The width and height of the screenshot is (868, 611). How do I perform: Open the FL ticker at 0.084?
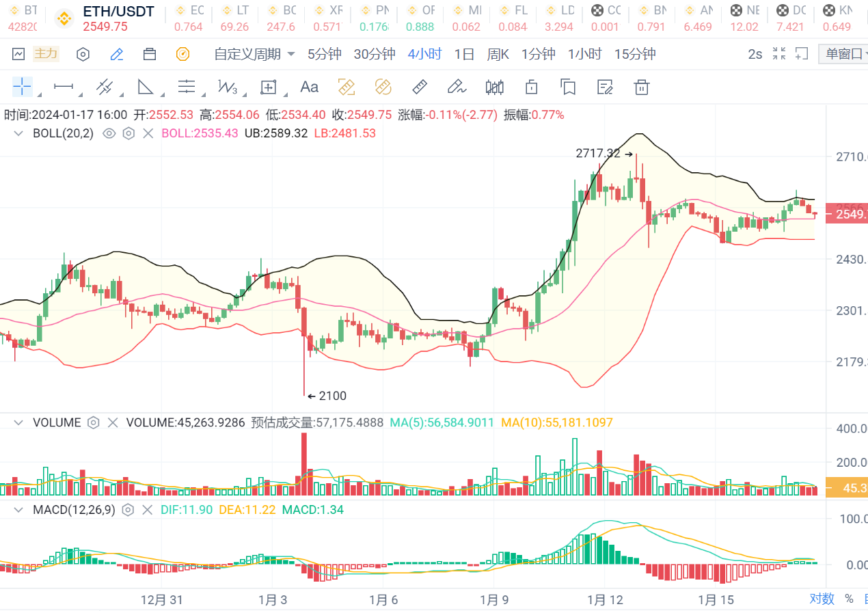pyautogui.click(x=513, y=18)
